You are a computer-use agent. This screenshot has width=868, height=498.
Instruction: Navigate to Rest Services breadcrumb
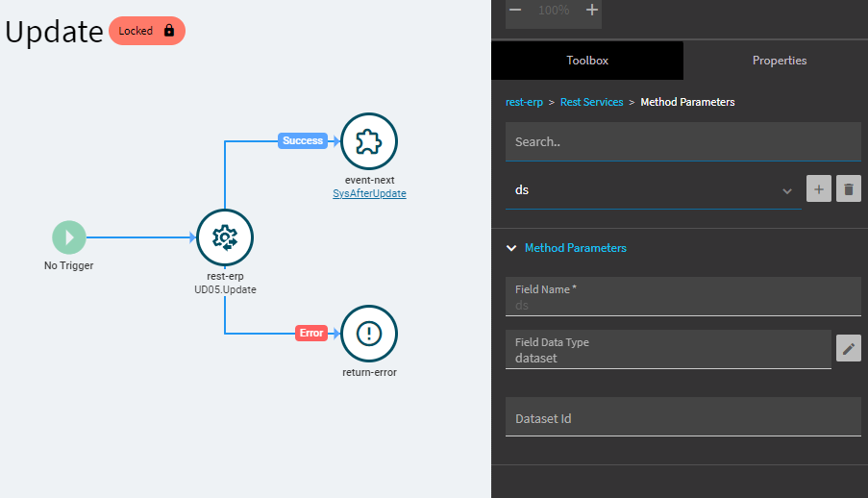[x=591, y=102]
